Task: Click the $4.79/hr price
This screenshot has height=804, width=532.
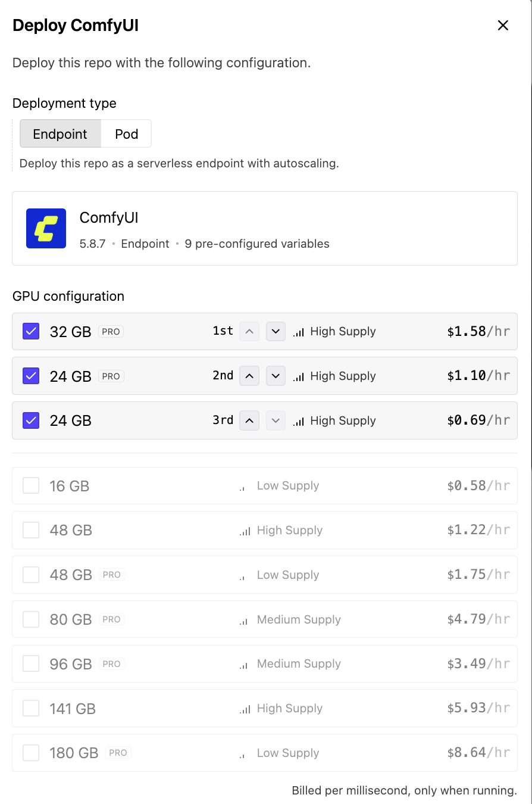Action: pos(478,619)
